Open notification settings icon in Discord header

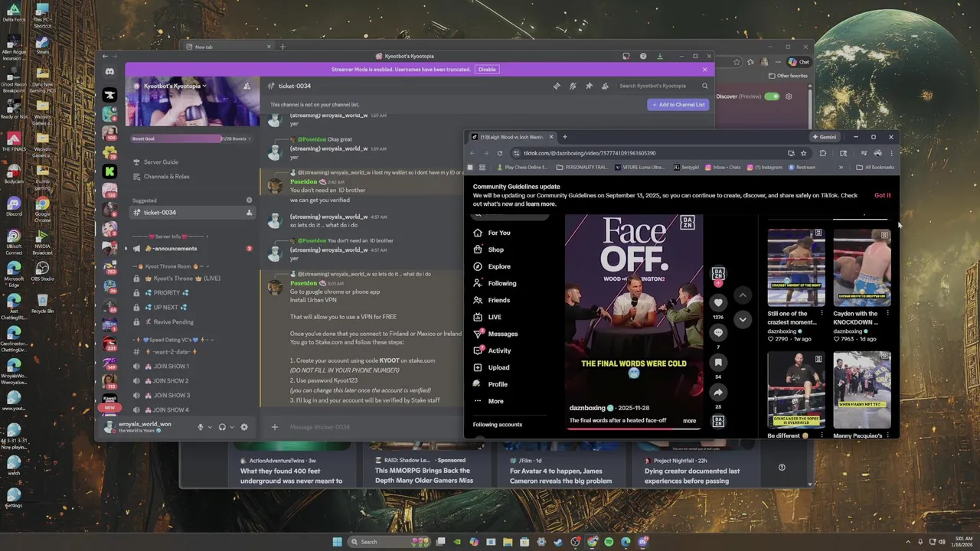(x=573, y=86)
